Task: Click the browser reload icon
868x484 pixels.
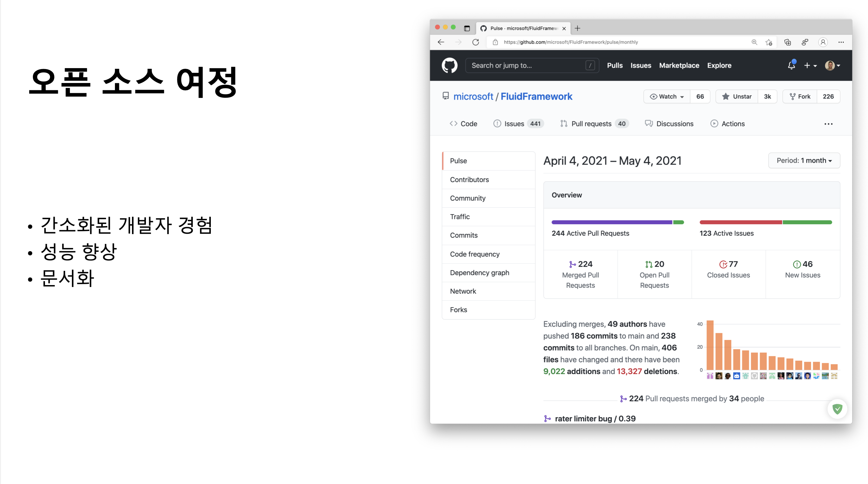Action: pyautogui.click(x=475, y=42)
